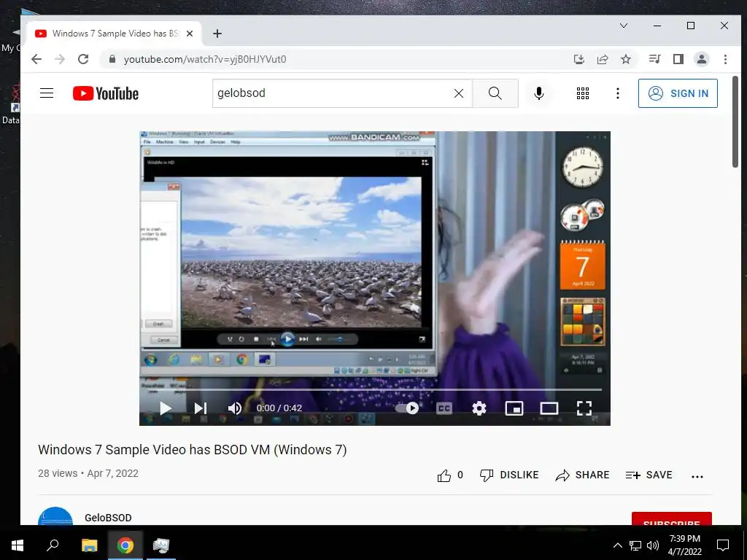Open the taskbar volume control

pos(653,545)
